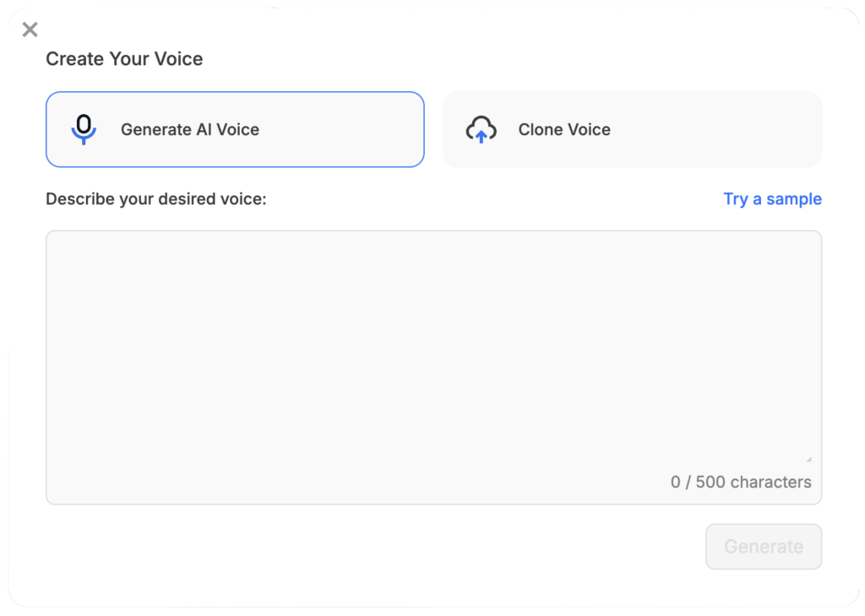This screenshot has width=865, height=616.
Task: Click the 0 / 500 characters counter
Action: (741, 482)
